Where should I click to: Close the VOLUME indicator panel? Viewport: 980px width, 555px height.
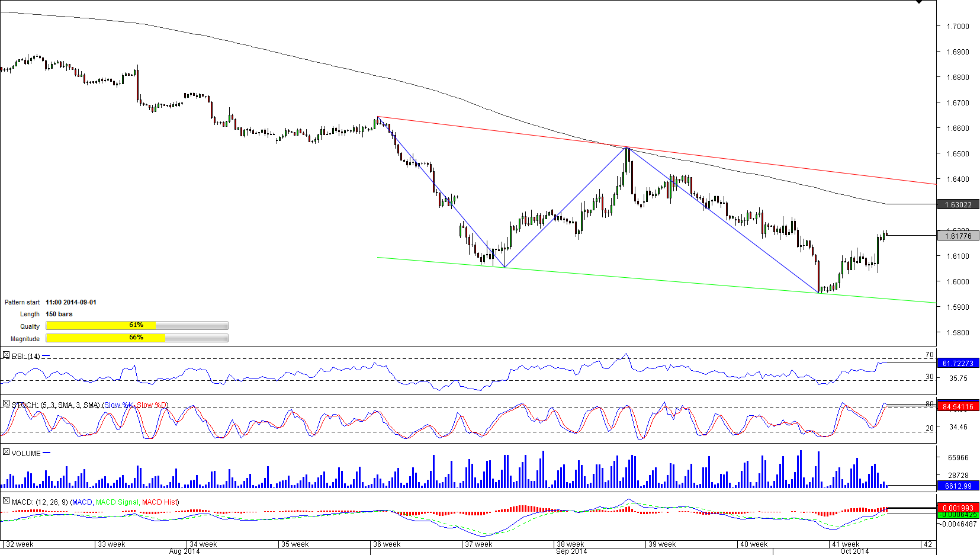6,452
